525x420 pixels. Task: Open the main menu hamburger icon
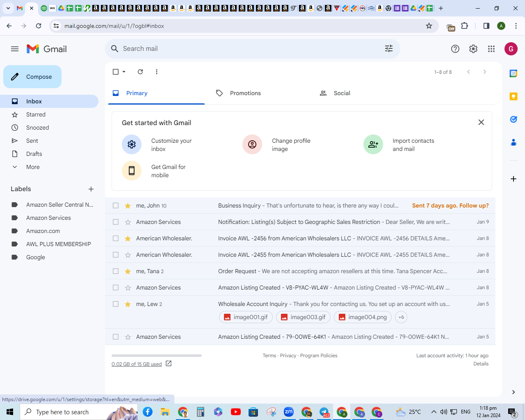[15, 49]
